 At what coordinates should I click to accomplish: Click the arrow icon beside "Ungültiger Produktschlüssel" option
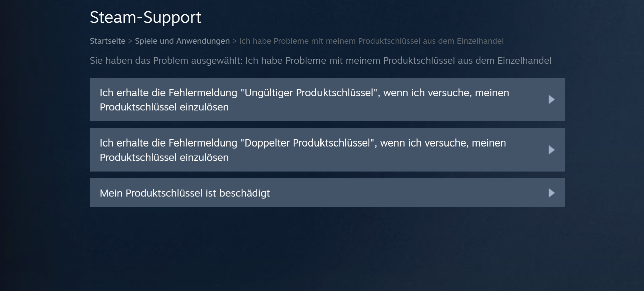point(552,99)
